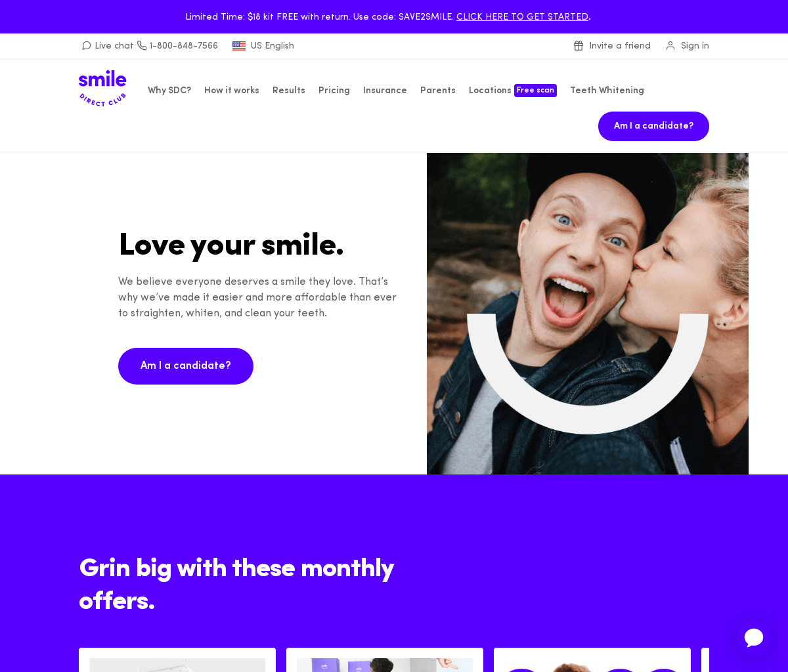Click the phone icon beside 1-800-848-7566
This screenshot has width=788, height=672.
point(142,46)
